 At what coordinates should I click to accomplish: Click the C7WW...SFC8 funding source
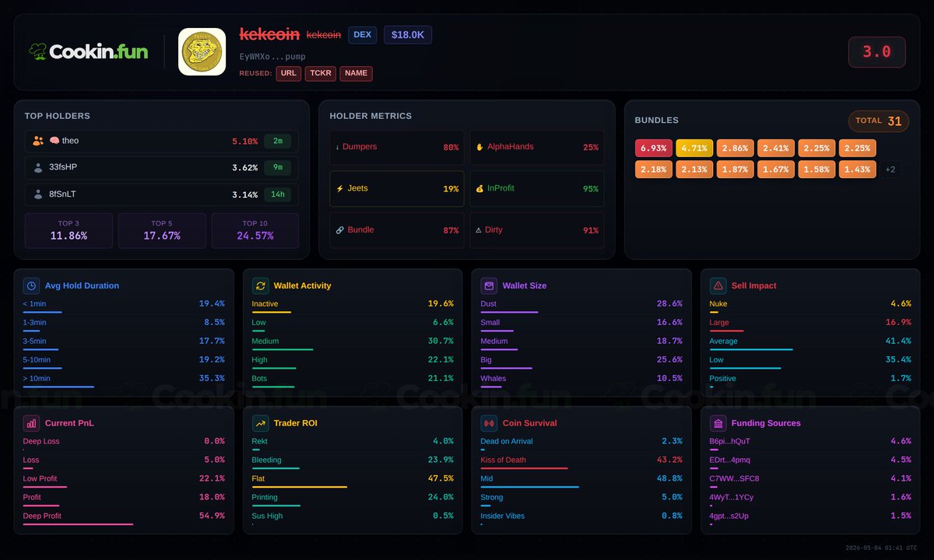pos(734,478)
